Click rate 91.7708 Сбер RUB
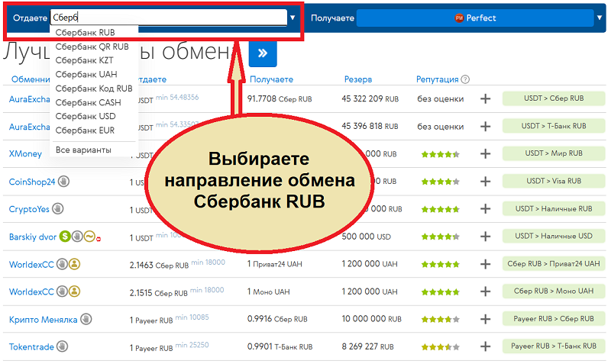This screenshot has width=611, height=364. click(x=280, y=99)
